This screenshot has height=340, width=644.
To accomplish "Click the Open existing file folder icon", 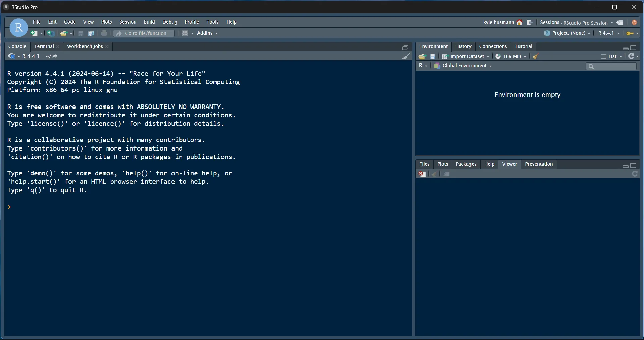I will click(x=64, y=33).
